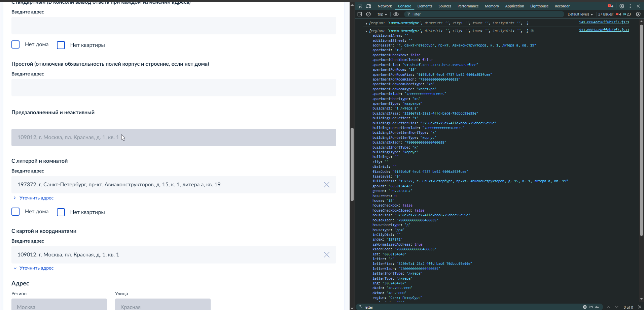644x310 pixels.
Task: Open the 'top' JavaScript context dropdown
Action: pos(382,14)
